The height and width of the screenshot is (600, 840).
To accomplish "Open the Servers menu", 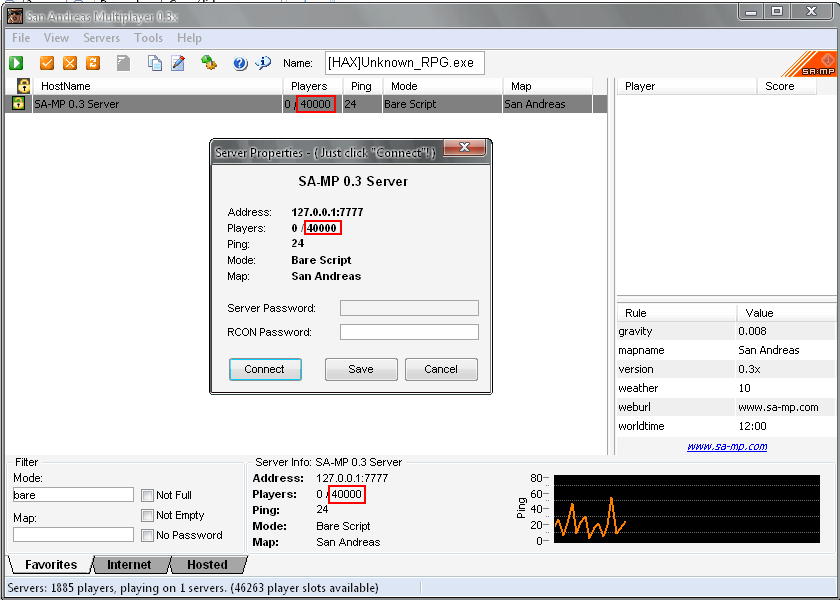I will (101, 38).
